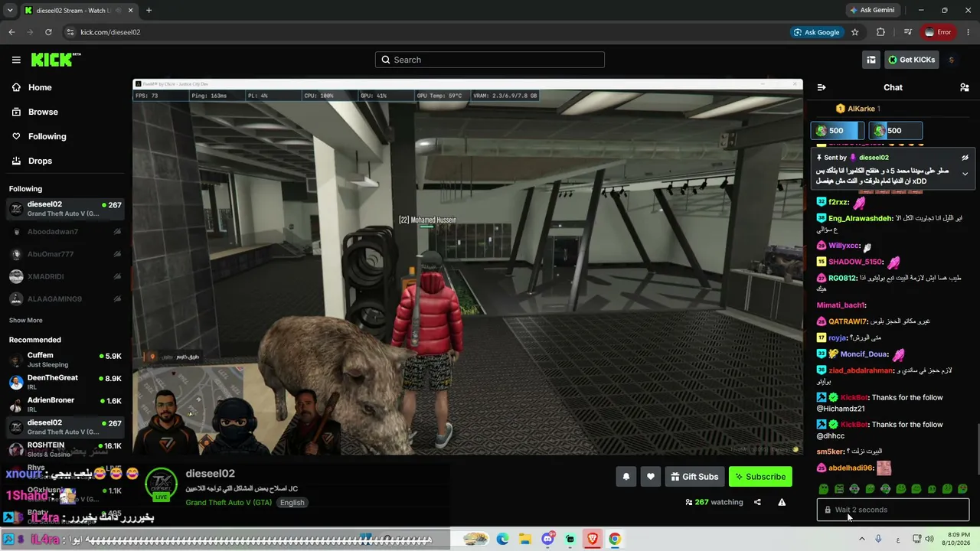Share the stream via share icon

coord(757,502)
